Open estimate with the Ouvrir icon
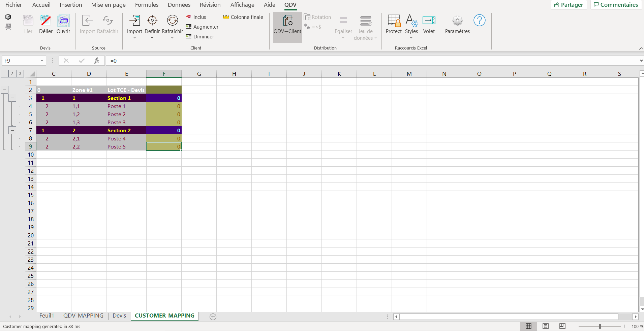The height and width of the screenshot is (331, 644). coord(63,21)
